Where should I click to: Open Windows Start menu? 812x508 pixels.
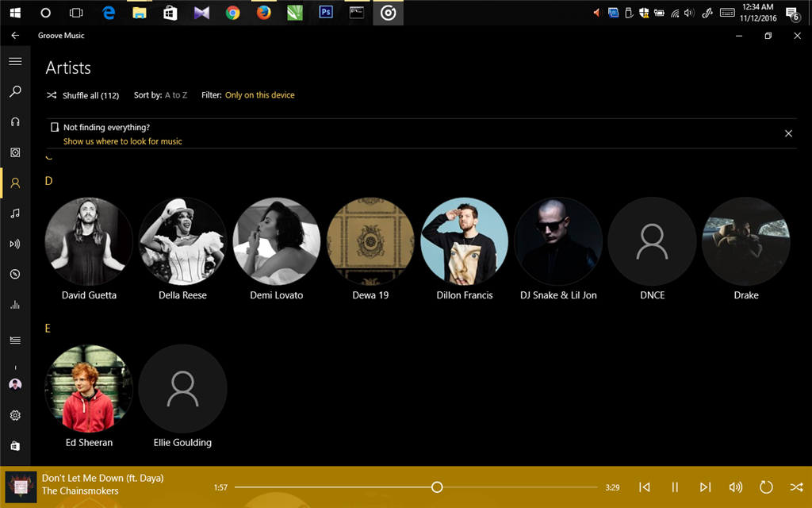15,13
